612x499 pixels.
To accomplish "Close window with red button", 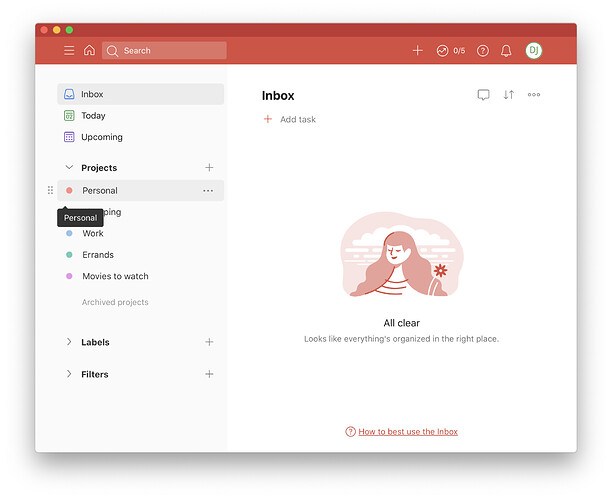I will 44,30.
